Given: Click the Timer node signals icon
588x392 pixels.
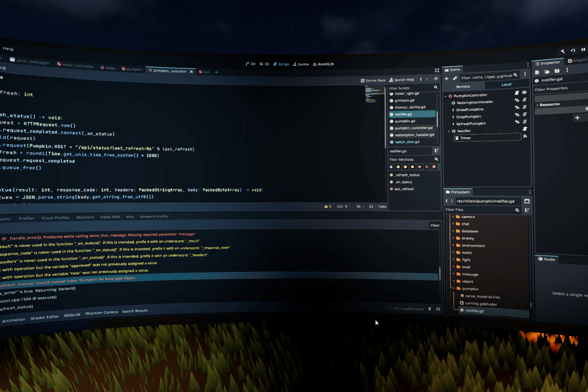Looking at the screenshot, I should (525, 136).
